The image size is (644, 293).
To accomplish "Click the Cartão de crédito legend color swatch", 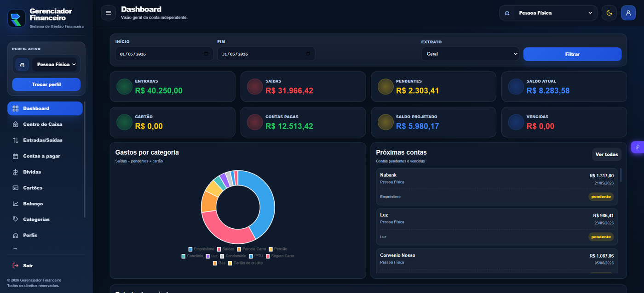I will click(230, 263).
